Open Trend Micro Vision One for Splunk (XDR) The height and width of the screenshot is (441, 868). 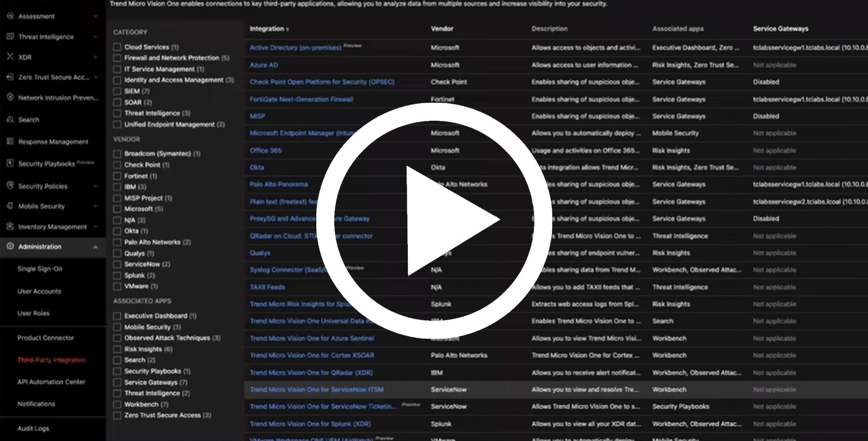click(310, 424)
